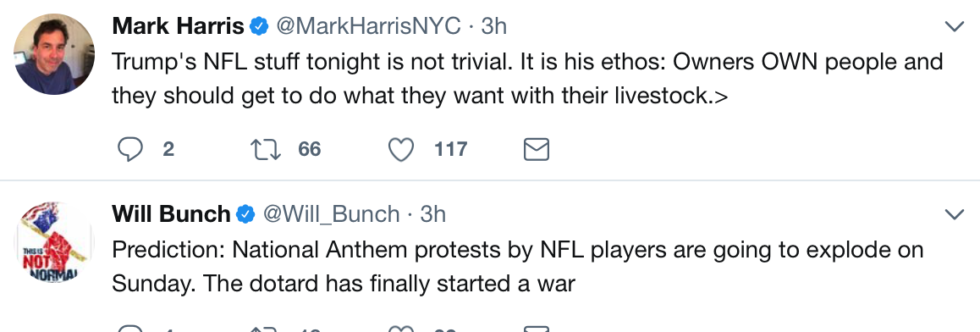This screenshot has width=980, height=332.
Task: Retweet Mark Harris's tweet using the arrows icon
Action: 265,149
